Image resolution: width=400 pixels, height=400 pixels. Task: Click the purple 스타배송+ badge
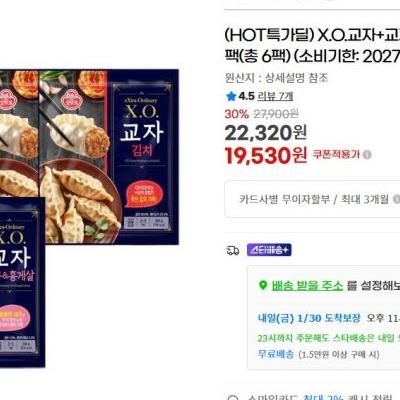[269, 250]
